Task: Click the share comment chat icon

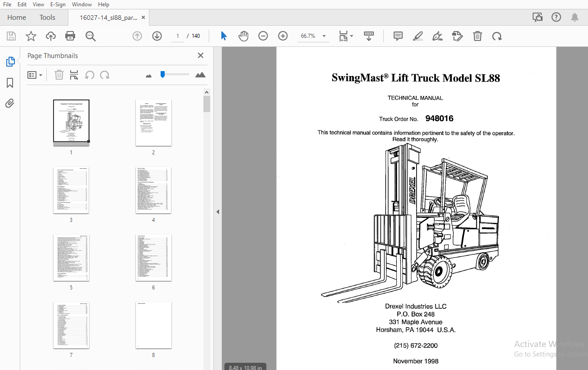Action: (x=538, y=17)
